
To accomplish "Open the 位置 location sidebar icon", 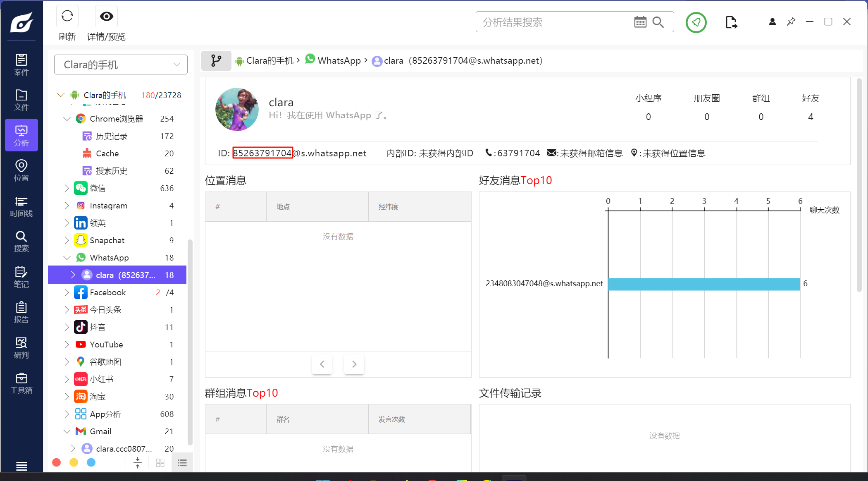I will pos(21,170).
